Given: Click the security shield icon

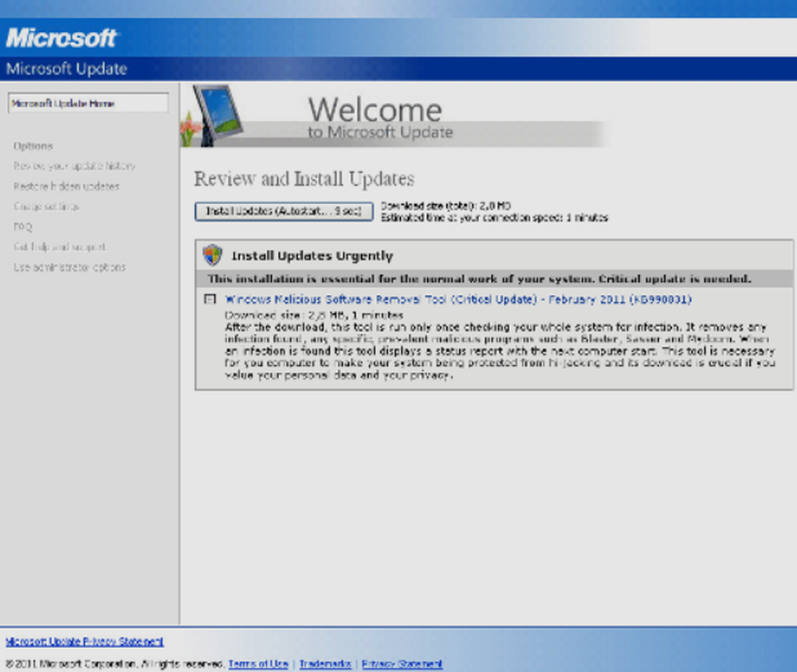Looking at the screenshot, I should tap(212, 255).
